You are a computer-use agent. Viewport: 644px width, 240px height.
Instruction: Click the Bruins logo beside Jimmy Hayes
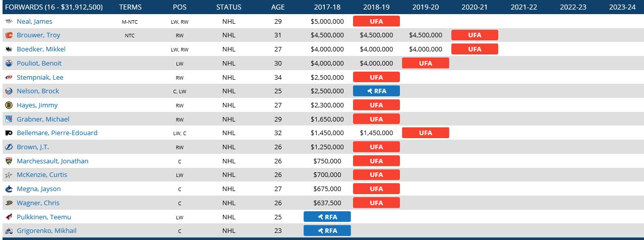pos(9,105)
